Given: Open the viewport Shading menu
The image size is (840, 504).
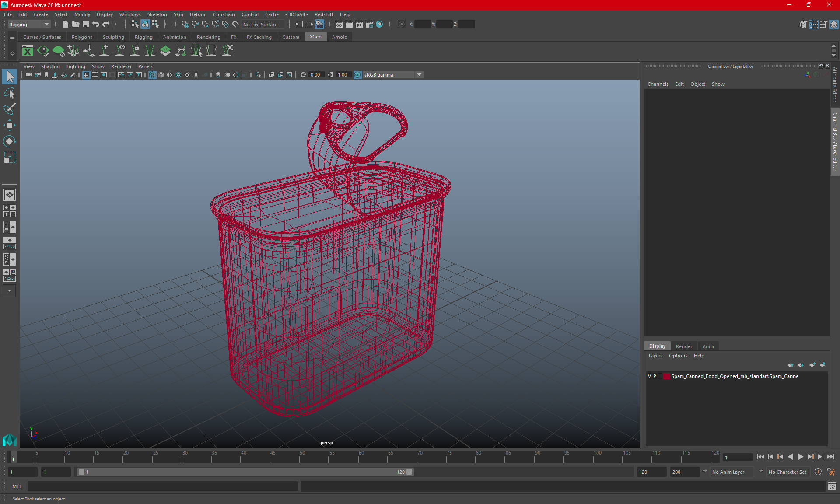Looking at the screenshot, I should [50, 66].
